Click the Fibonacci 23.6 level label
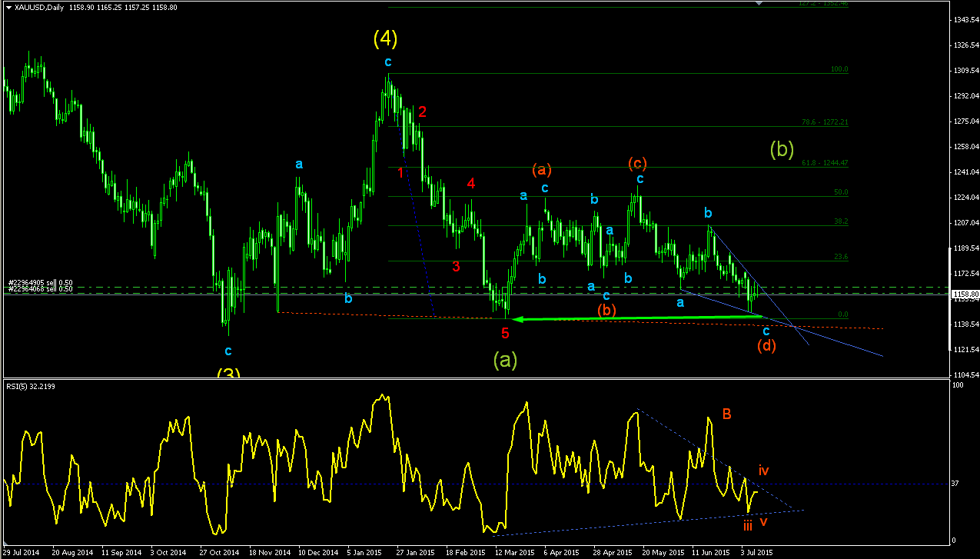This screenshot has height=559, width=980. click(841, 257)
